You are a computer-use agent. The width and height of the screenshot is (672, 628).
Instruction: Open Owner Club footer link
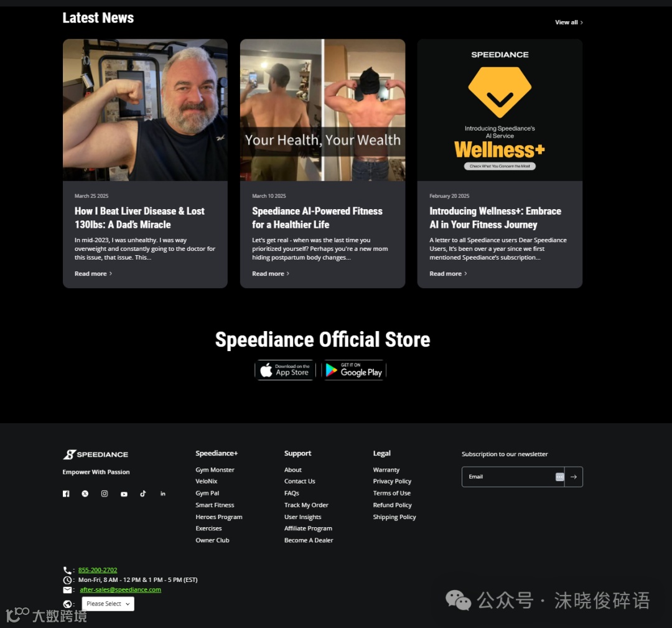[212, 540]
